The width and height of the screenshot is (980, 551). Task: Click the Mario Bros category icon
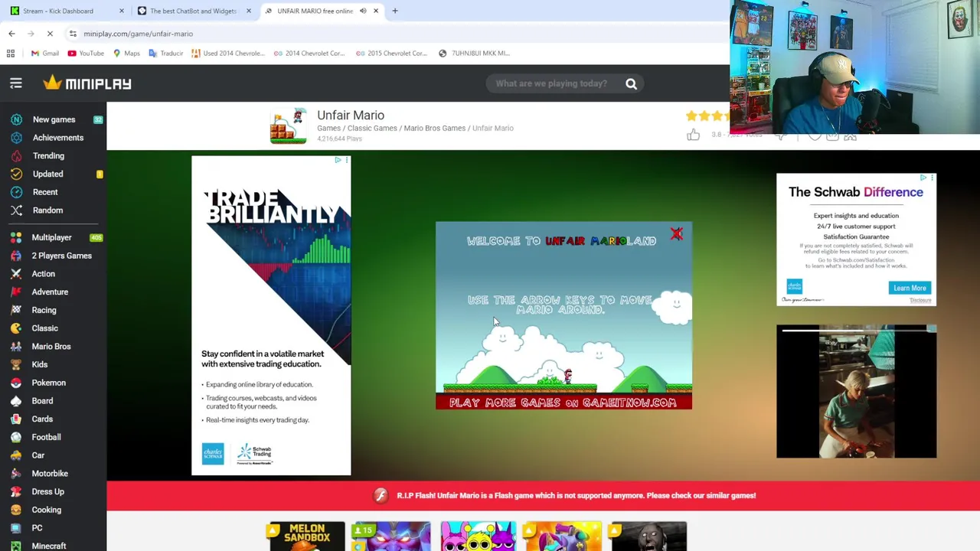16,347
